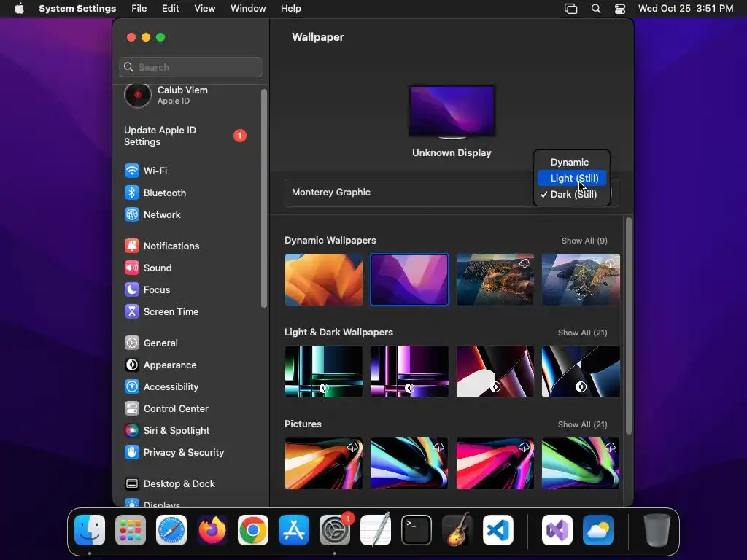747x560 pixels.
Task: Select the teal-and-blue swirl picture wallpaper
Action: [409, 463]
